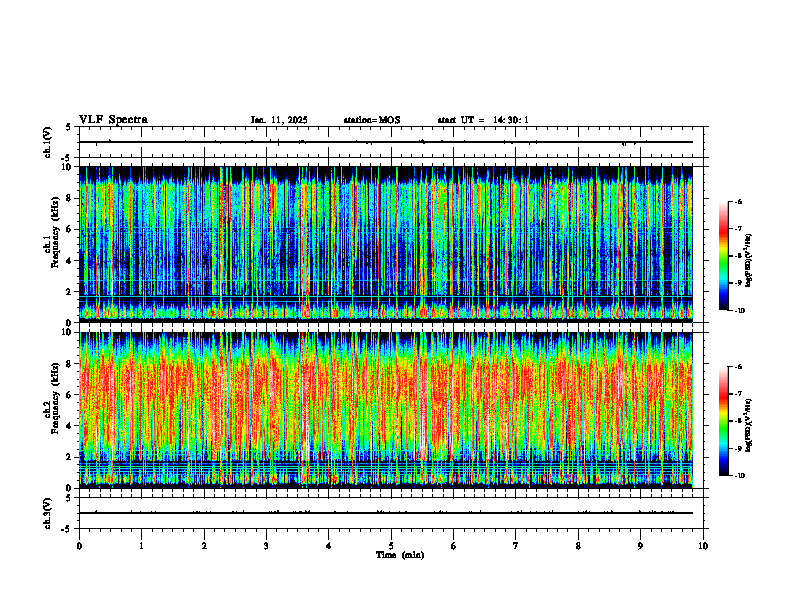Viewport: 792px width, 612px height.
Task: Click the '-6' label on ch.1 colorbar
Action: click(x=738, y=201)
